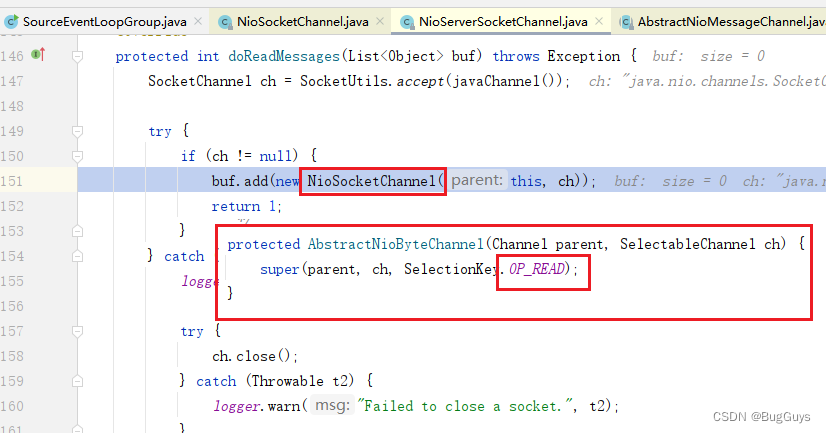Click the doReadMessages method name

284,56
